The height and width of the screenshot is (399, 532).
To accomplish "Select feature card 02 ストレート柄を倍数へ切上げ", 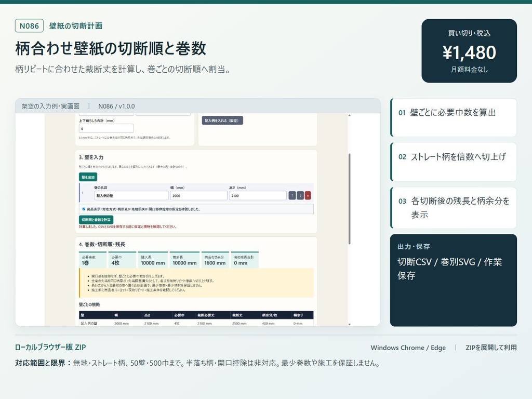I will point(454,162).
